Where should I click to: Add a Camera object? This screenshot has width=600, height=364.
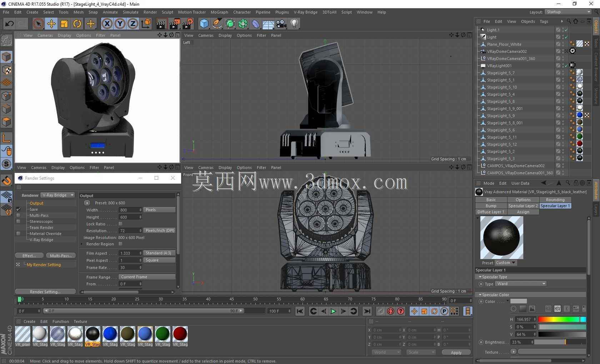[281, 24]
